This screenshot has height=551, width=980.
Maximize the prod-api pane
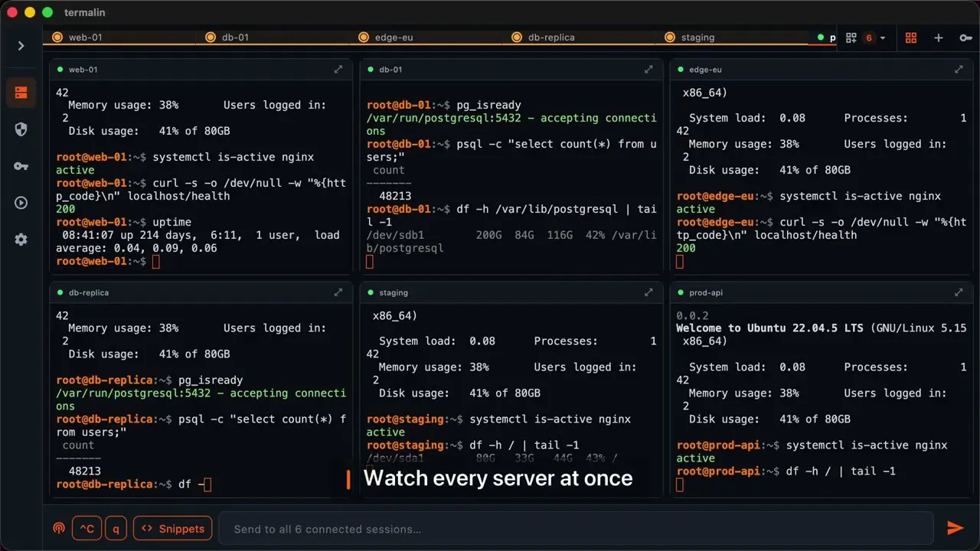coord(959,292)
